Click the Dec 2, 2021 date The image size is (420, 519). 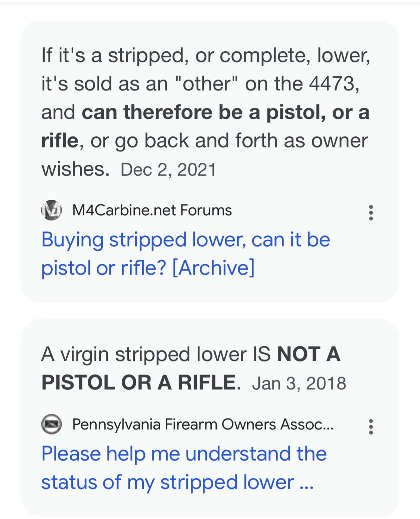(168, 170)
